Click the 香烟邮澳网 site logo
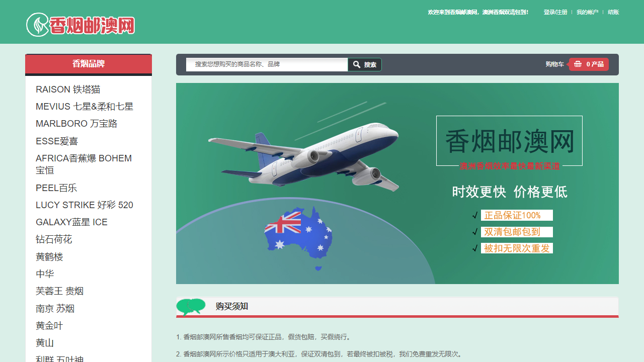 tap(80, 25)
